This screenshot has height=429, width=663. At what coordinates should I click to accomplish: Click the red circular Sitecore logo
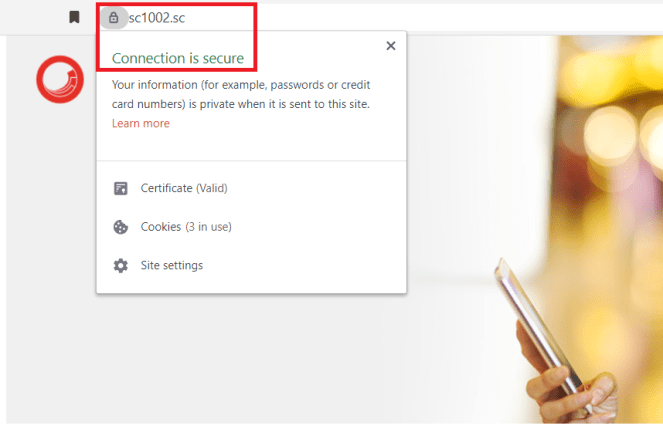(60, 79)
